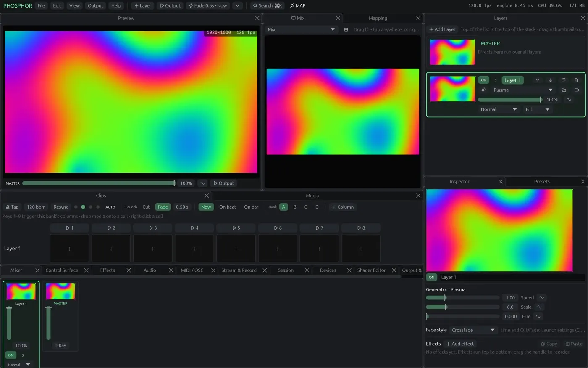588x368 pixels.
Task: Duplicate Layer 1 with the copy icon
Action: (564, 80)
